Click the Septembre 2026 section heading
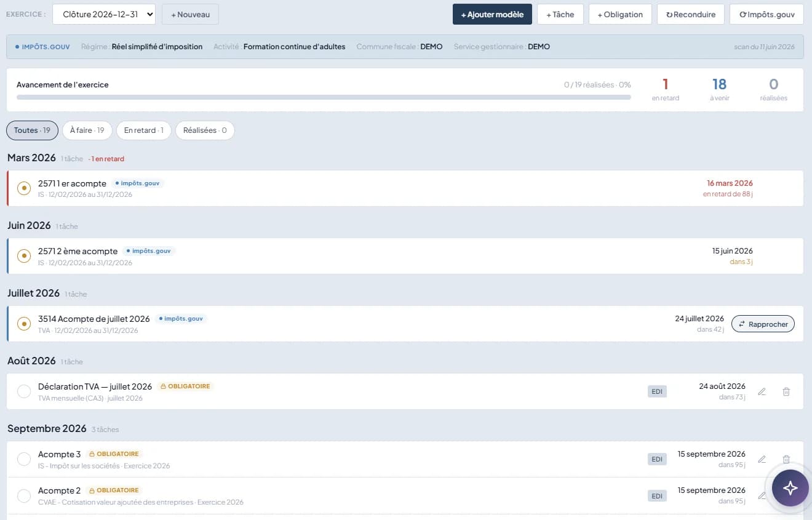Viewport: 812px width, 520px height. coord(47,429)
